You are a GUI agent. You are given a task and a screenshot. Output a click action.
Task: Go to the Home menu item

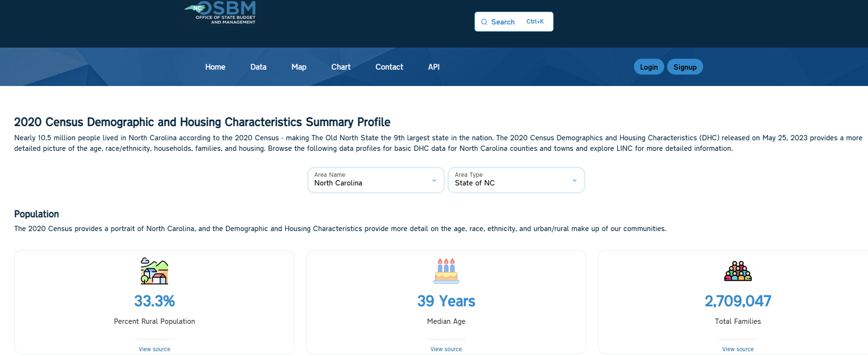[215, 67]
